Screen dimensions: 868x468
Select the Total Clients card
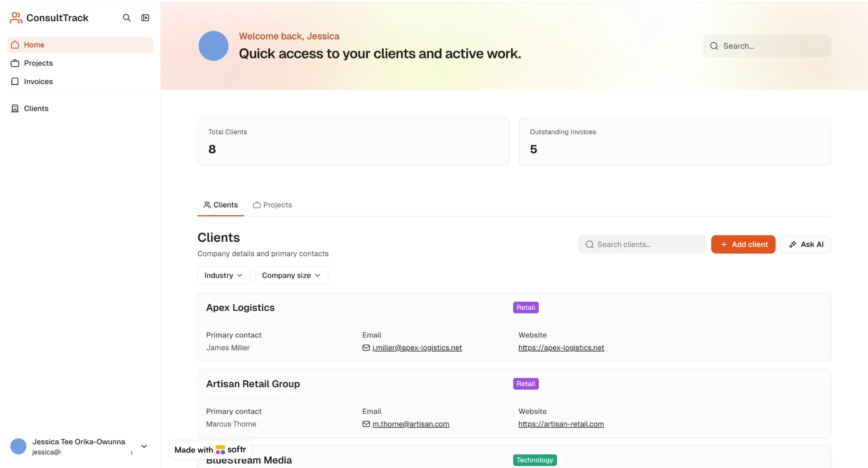point(353,141)
